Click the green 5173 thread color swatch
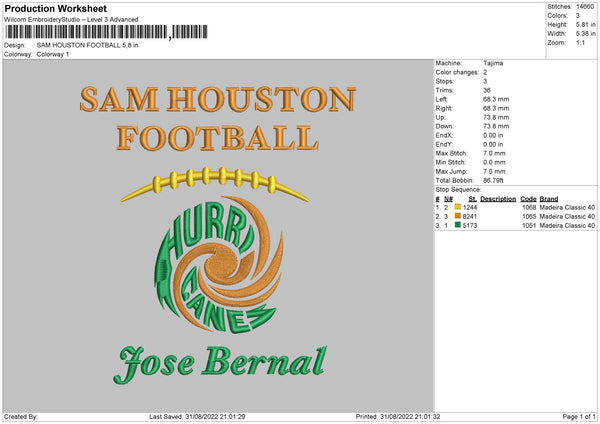The width and height of the screenshot is (600, 424). [458, 225]
